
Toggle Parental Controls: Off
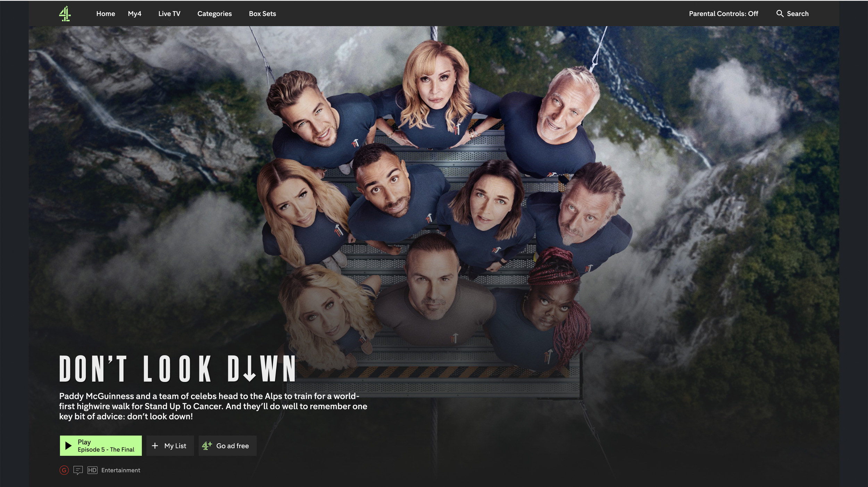point(723,14)
